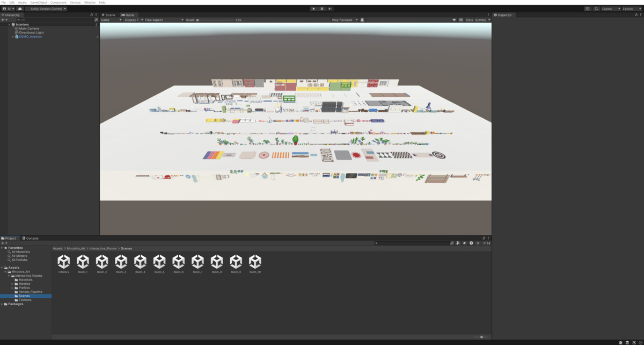
Task: Click the Interiors scene asset icon
Action: (64, 262)
